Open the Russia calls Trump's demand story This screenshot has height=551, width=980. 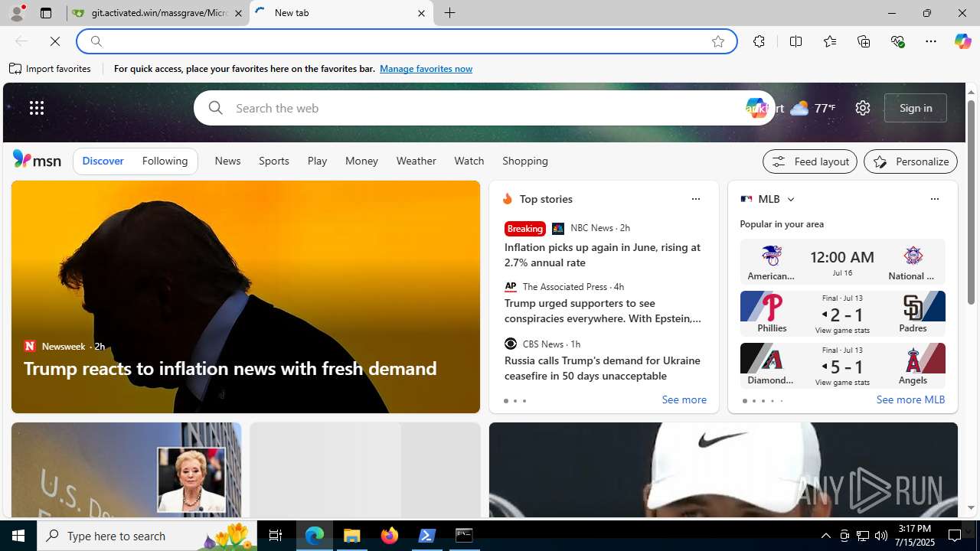603,368
